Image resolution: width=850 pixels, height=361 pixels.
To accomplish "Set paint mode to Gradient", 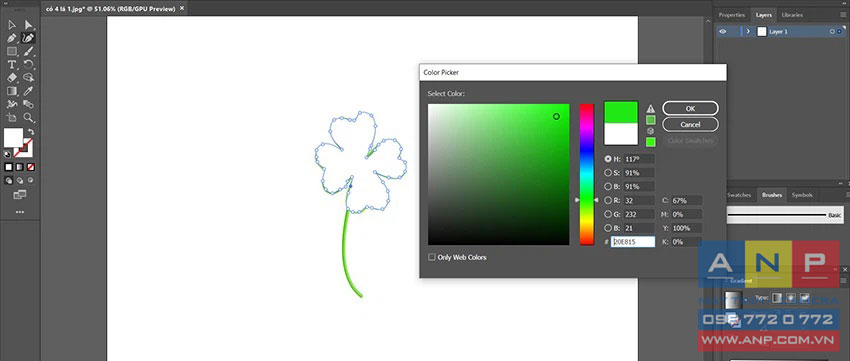I will click(20, 167).
